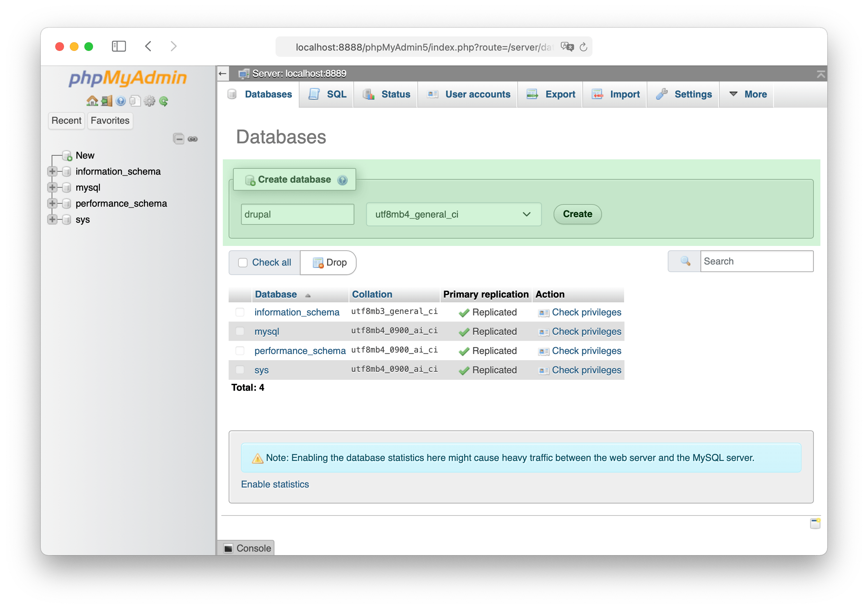This screenshot has height=609, width=868.
Task: Click the Home house icon in sidebar
Action: click(x=92, y=101)
